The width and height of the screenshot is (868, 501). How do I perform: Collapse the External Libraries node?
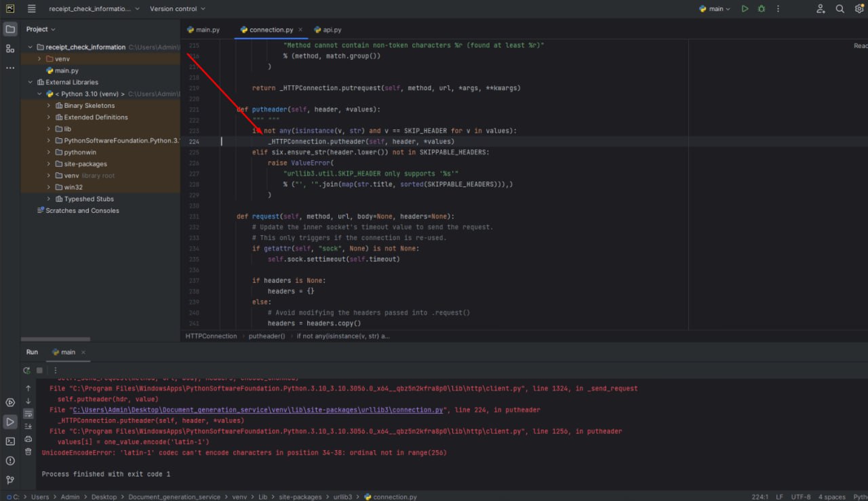(x=31, y=82)
